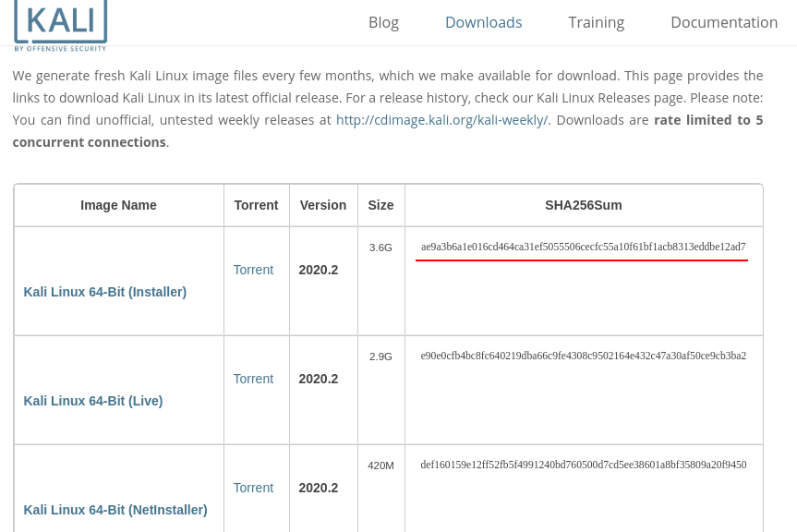797x532 pixels.
Task: Click version 2020.2 in NetInstaller row
Action: [319, 488]
